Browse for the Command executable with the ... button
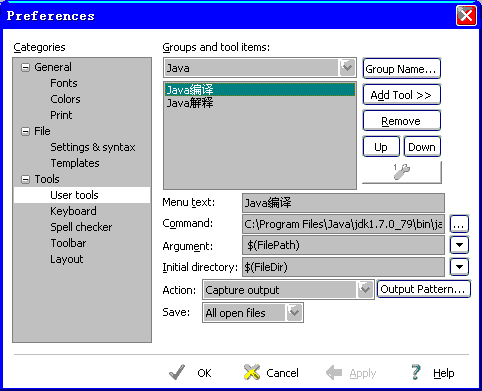This screenshot has width=482, height=391. 459,224
